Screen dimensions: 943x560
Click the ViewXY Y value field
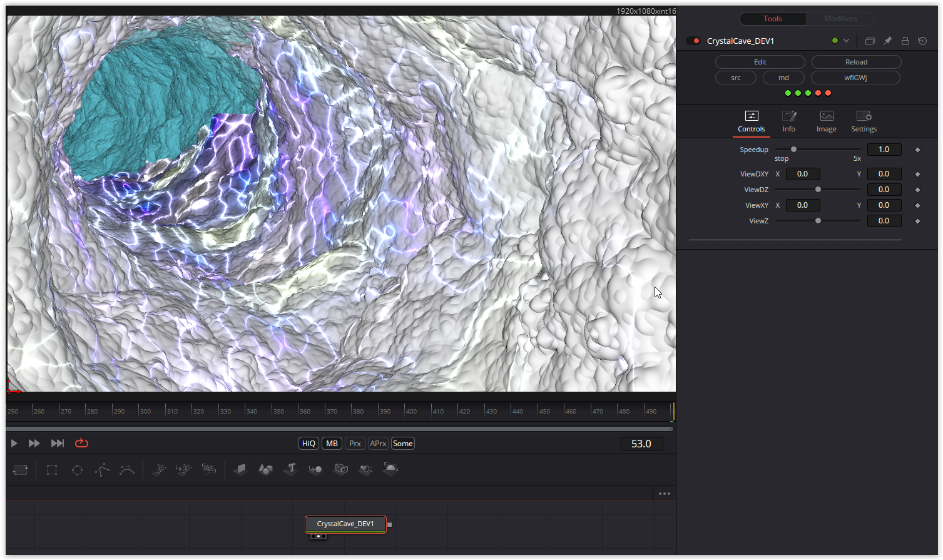(x=884, y=205)
